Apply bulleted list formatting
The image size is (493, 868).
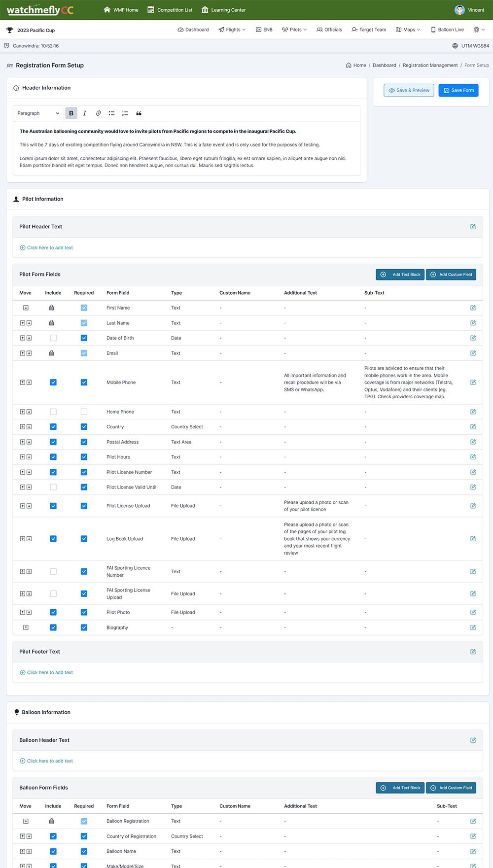(111, 113)
